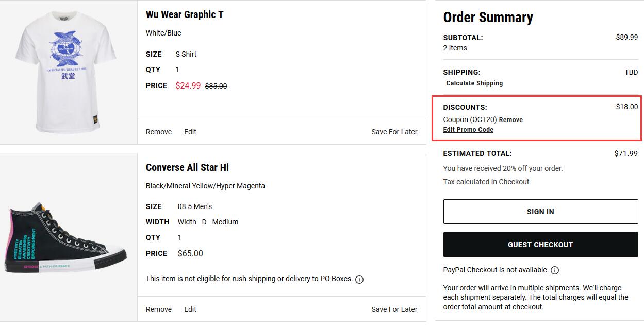Save the Converse All Star Hi for later
This screenshot has height=329, width=644.
point(394,309)
